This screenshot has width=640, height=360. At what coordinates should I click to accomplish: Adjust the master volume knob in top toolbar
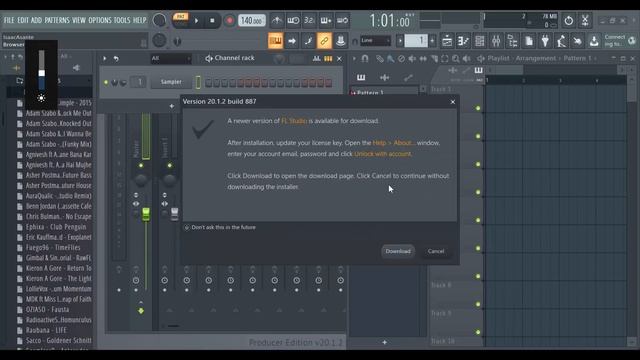coord(159,20)
